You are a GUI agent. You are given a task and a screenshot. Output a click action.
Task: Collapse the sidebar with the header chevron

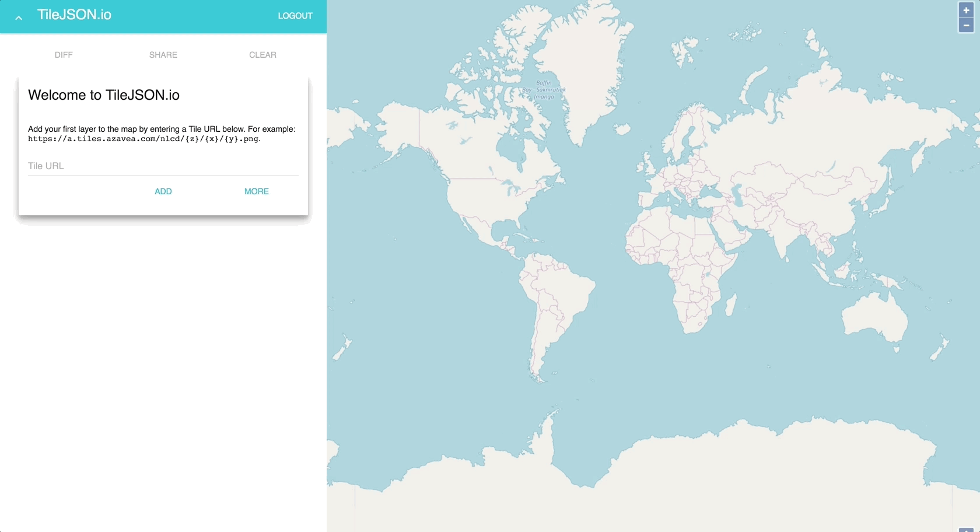pyautogui.click(x=19, y=17)
